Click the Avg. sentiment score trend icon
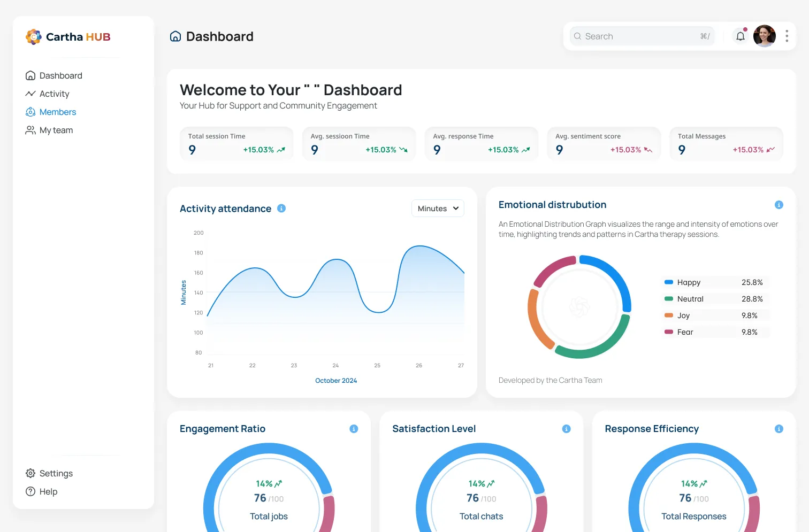The image size is (809, 532). pyautogui.click(x=648, y=150)
